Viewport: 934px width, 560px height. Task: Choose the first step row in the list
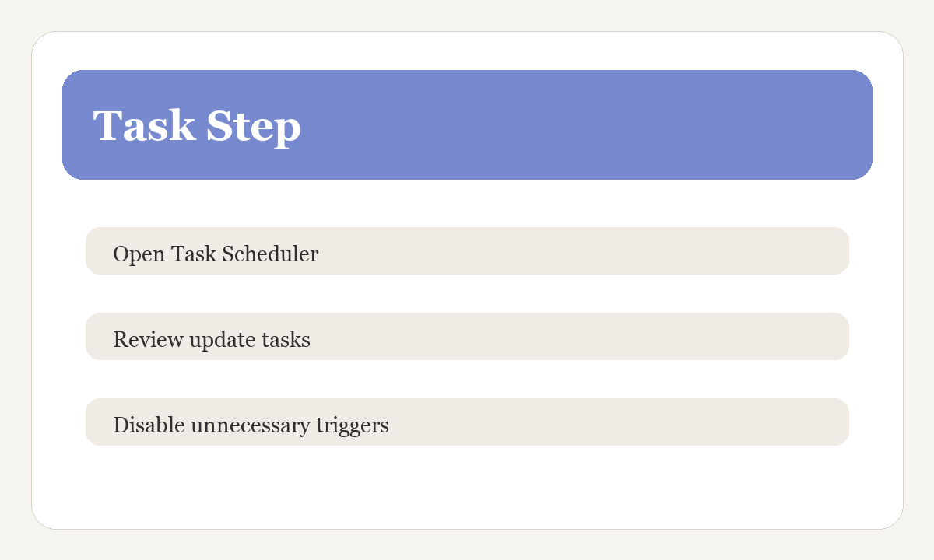[467, 251]
